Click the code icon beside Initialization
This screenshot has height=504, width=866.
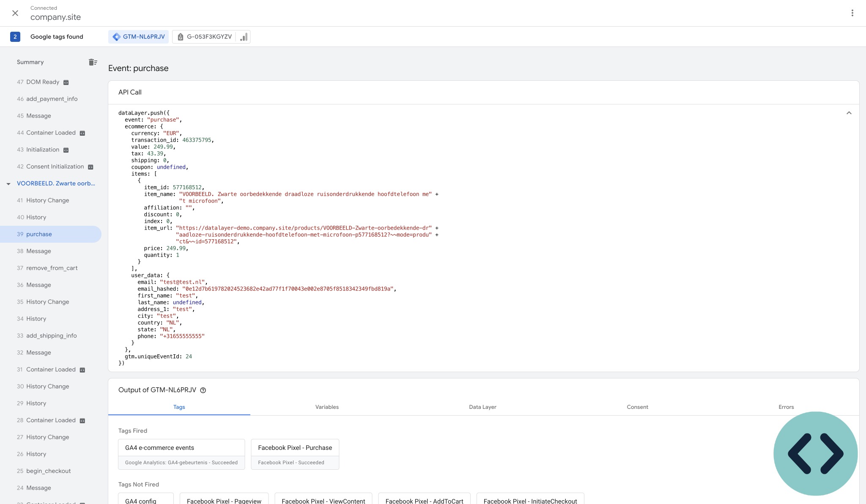66,150
